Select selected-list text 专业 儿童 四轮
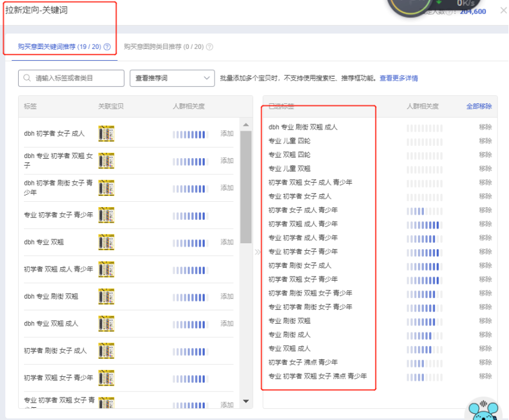This screenshot has height=420, width=509. pyautogui.click(x=289, y=141)
